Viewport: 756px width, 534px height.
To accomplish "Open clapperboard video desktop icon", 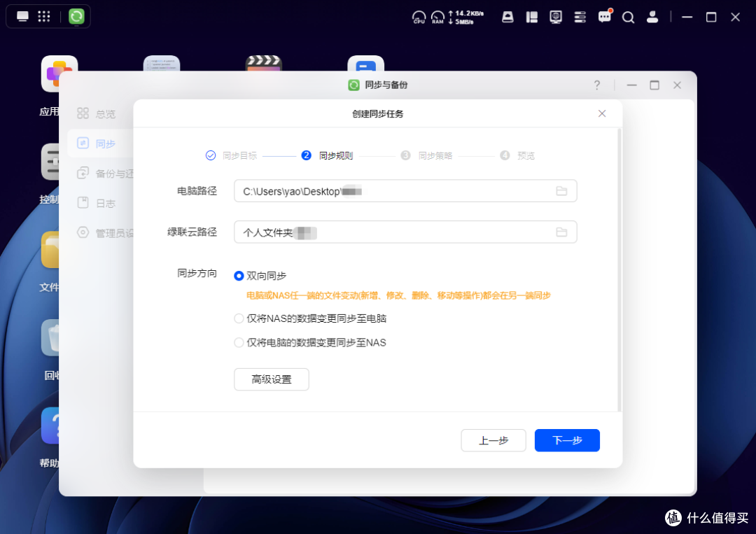I will 264,63.
